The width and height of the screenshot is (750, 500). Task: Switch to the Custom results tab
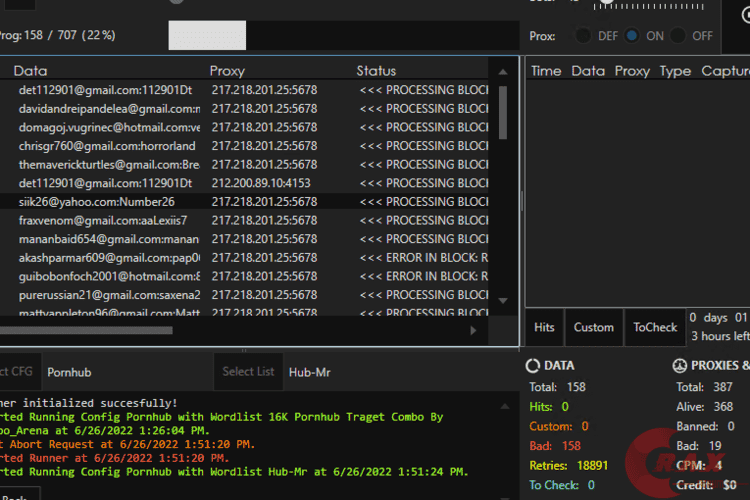593,327
